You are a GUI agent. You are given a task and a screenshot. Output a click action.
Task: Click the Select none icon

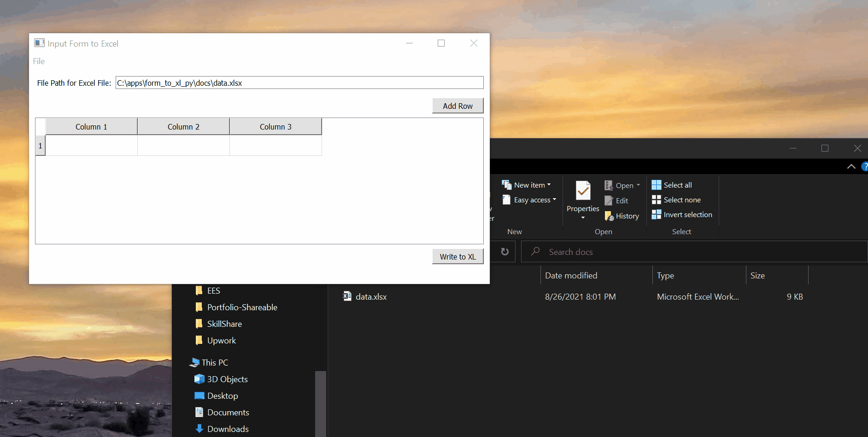pos(656,200)
